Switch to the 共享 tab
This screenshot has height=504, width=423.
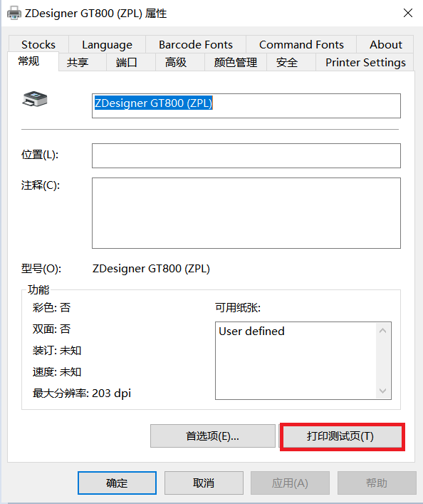click(x=78, y=62)
